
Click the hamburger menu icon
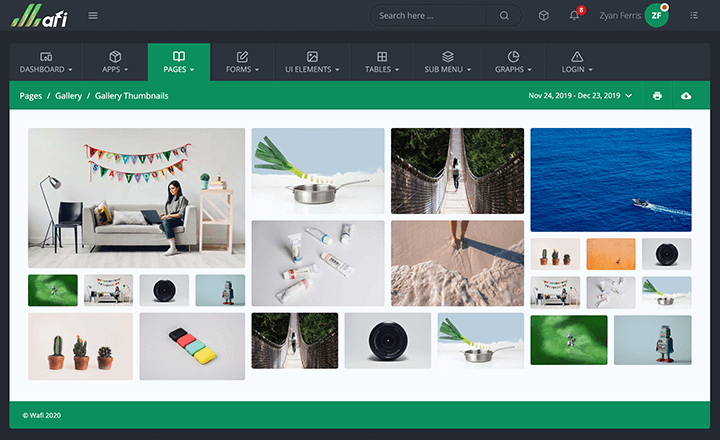(x=93, y=15)
